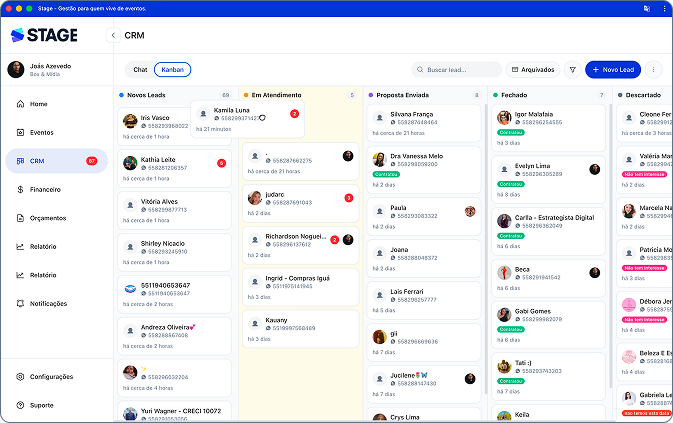Open Orçamentos in the sidebar
Image resolution: width=673 pixels, height=423 pixels.
pos(48,217)
